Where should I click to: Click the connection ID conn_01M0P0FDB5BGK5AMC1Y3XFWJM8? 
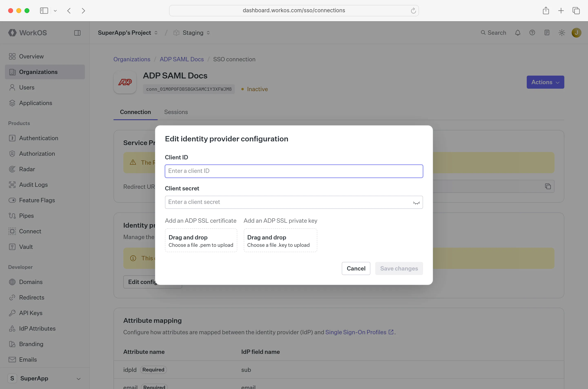[189, 89]
